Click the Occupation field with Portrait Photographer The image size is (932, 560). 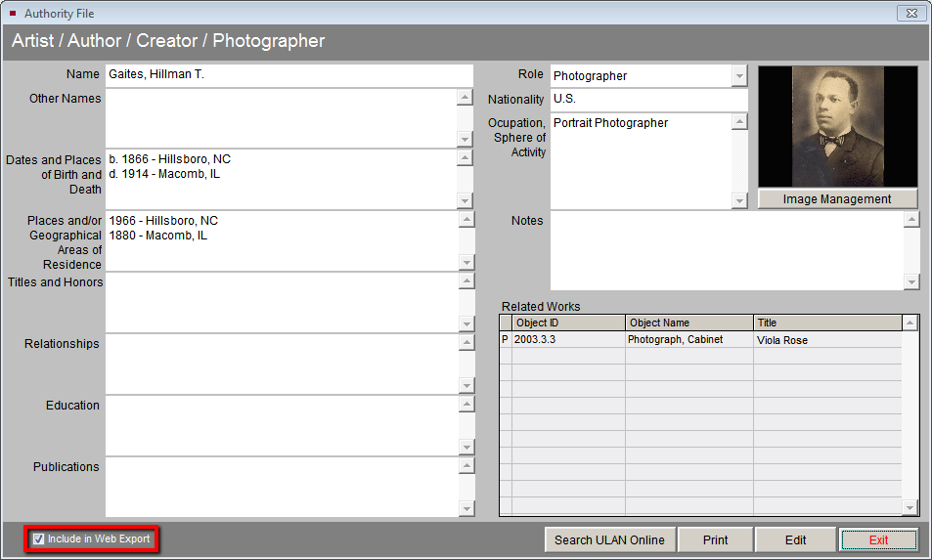pos(641,161)
